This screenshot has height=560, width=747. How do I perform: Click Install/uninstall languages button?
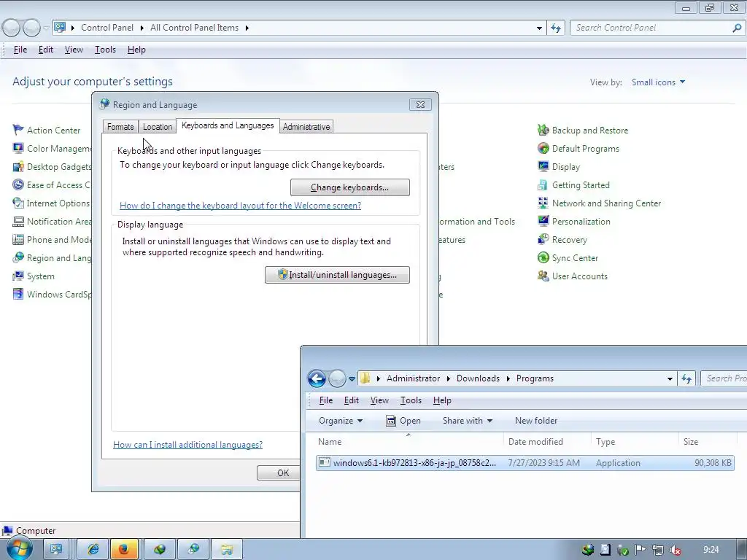(337, 275)
